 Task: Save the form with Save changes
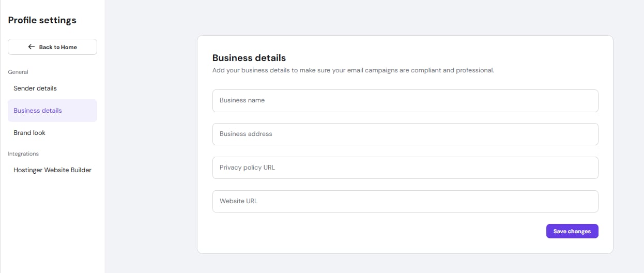click(x=572, y=231)
